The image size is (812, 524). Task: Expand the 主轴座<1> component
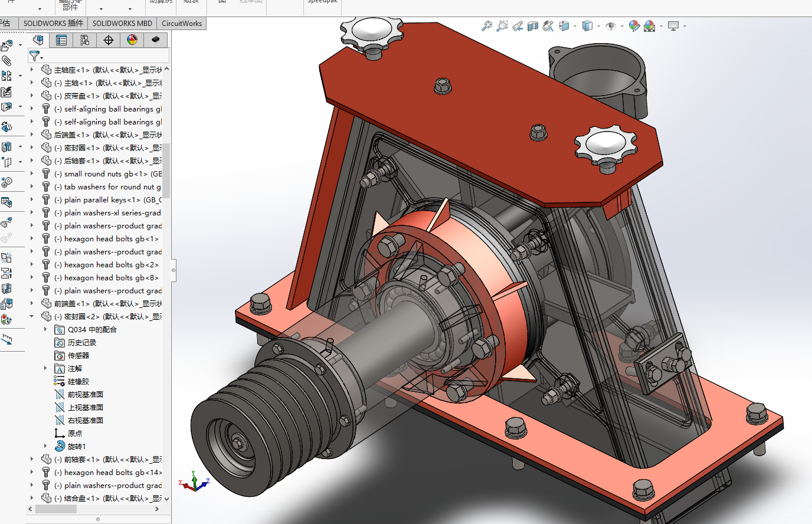point(32,70)
